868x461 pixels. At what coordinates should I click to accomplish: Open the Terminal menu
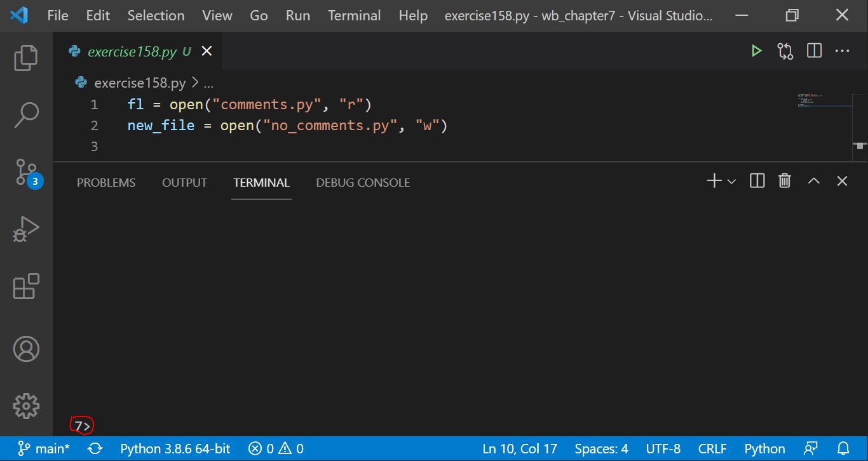(x=354, y=15)
